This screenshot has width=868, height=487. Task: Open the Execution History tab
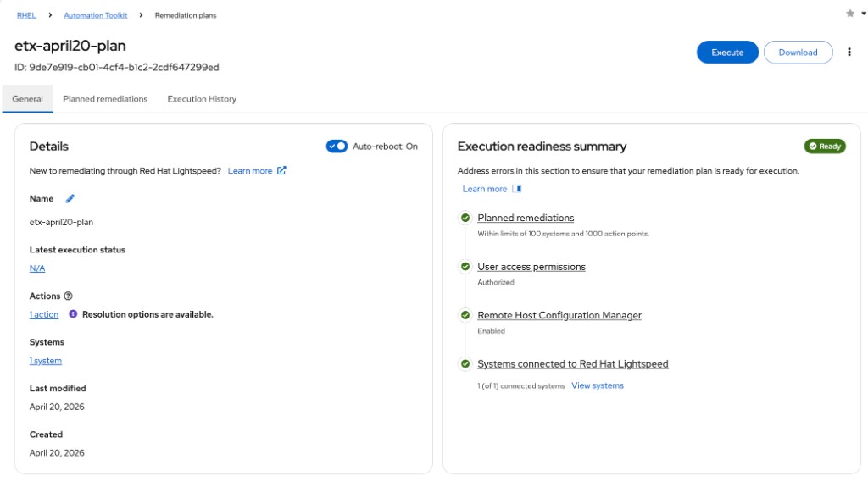pyautogui.click(x=202, y=99)
